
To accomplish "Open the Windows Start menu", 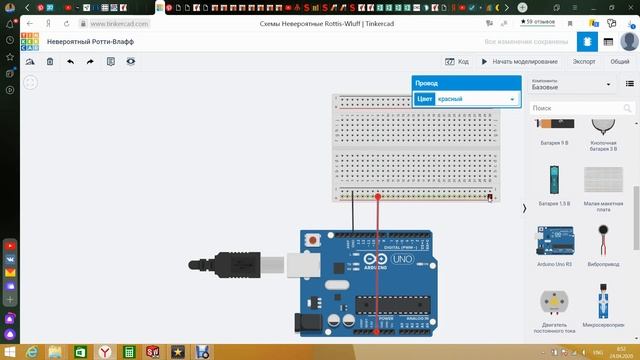I will [10, 352].
